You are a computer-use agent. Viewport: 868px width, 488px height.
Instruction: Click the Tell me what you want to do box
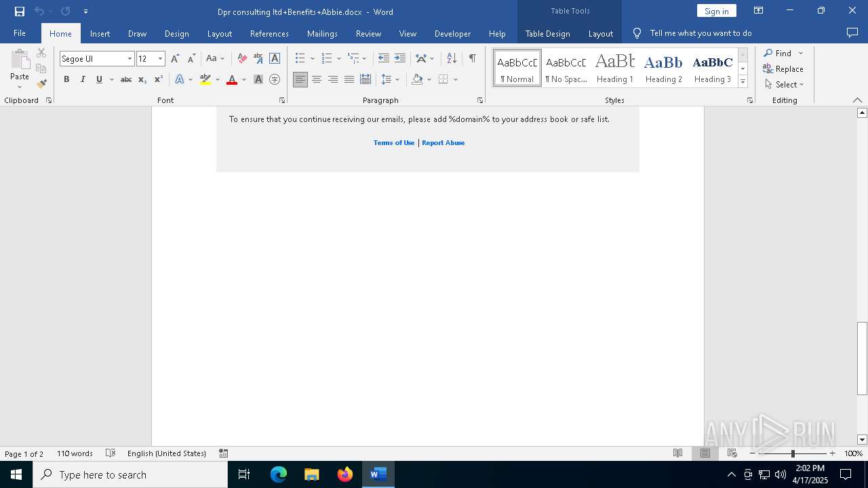[x=701, y=33]
